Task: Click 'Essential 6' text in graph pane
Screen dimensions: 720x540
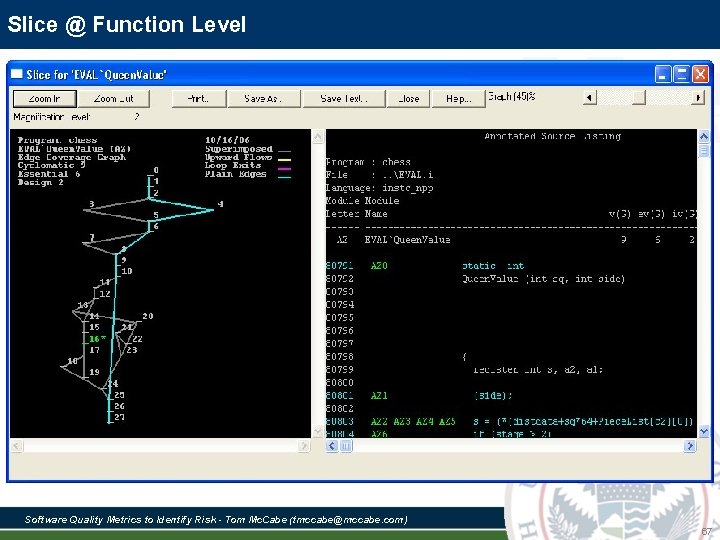Action: (49, 174)
